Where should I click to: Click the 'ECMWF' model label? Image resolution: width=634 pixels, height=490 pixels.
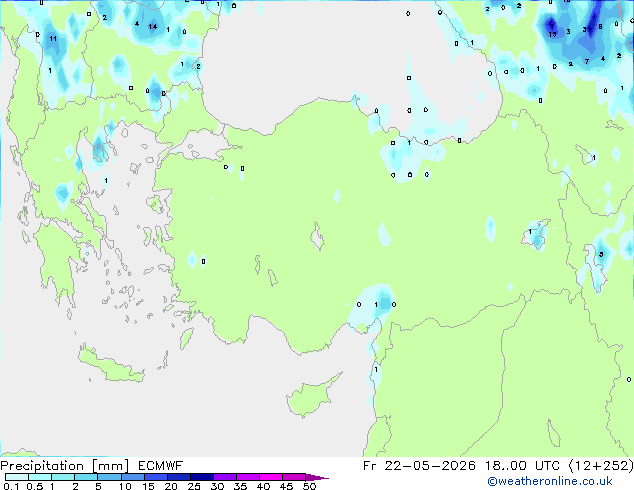[x=160, y=466]
